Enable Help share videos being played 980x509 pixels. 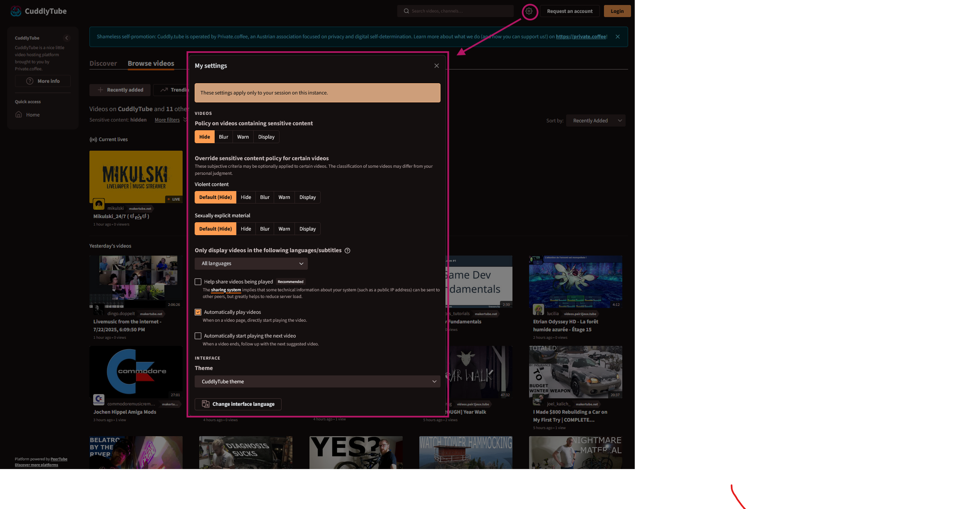(198, 282)
